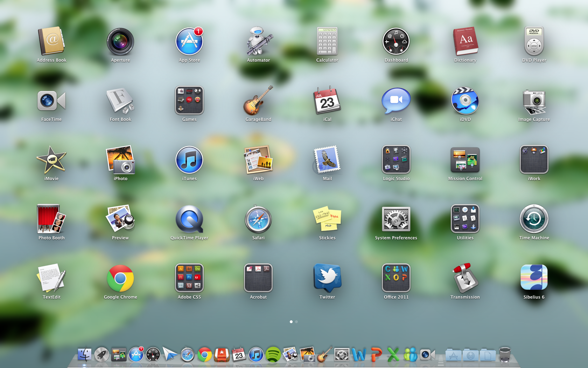Image resolution: width=588 pixels, height=368 pixels.
Task: Open iTunes from the Dock
Action: pyautogui.click(x=256, y=355)
